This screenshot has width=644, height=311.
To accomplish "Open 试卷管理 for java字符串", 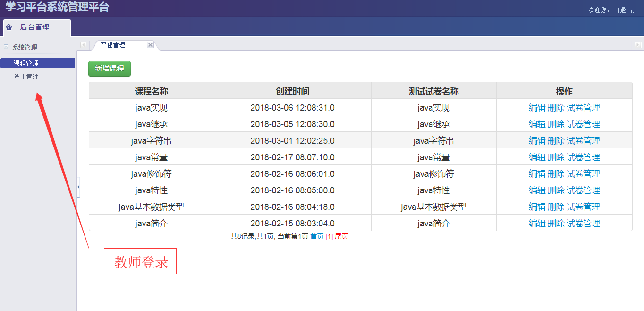I will tap(583, 141).
